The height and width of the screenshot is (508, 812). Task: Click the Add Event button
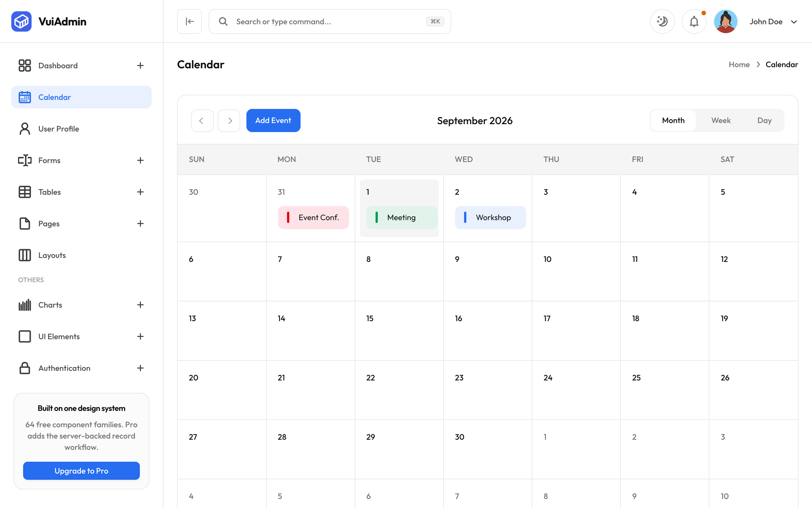273,120
